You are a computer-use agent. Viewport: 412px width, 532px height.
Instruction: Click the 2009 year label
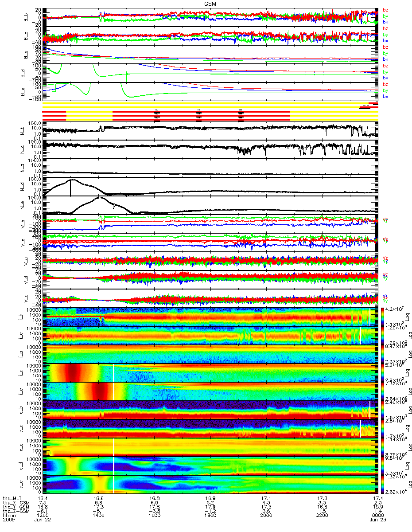(9, 520)
